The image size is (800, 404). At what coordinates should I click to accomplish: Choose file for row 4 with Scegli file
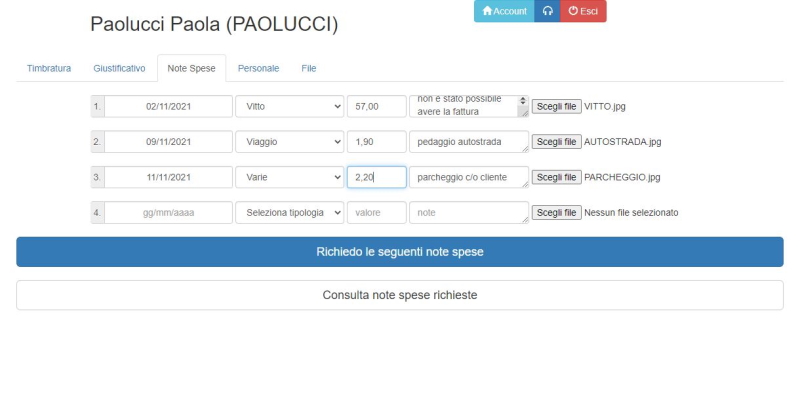(x=556, y=213)
